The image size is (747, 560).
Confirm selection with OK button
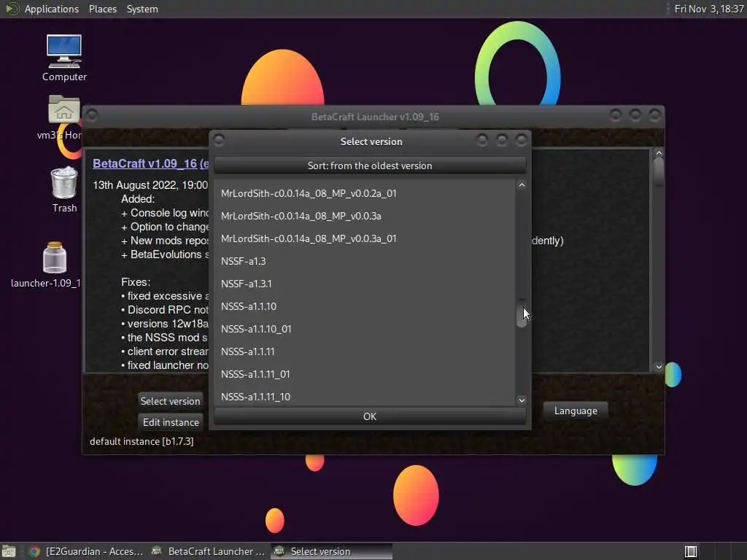click(x=370, y=416)
